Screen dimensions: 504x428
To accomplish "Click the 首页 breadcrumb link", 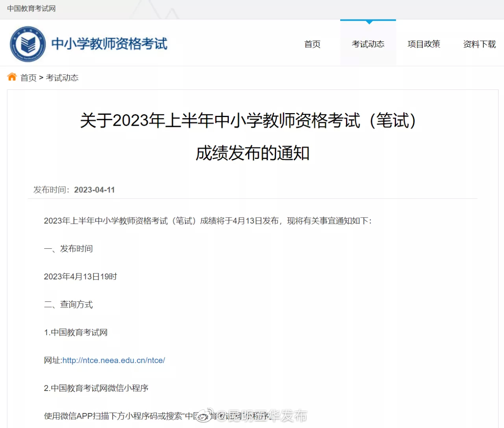I will pyautogui.click(x=28, y=78).
